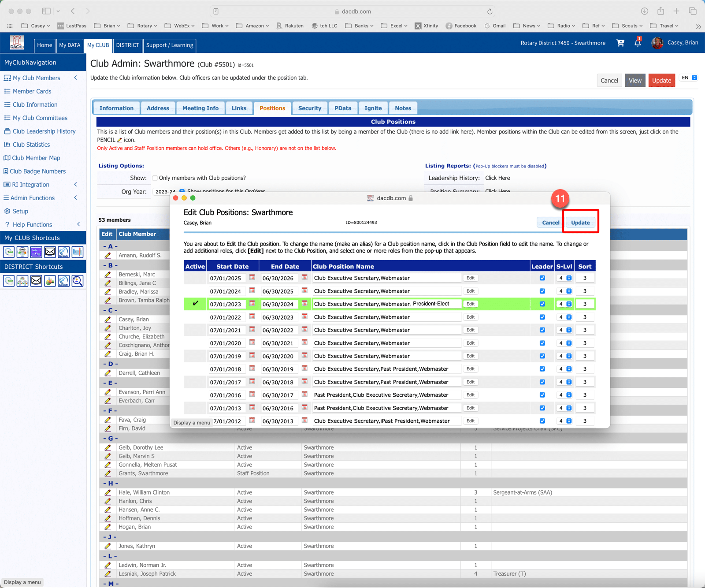Toggle Leader checkbox for 07/01/2023 row
Viewport: 705px width, 588px height.
(x=542, y=304)
